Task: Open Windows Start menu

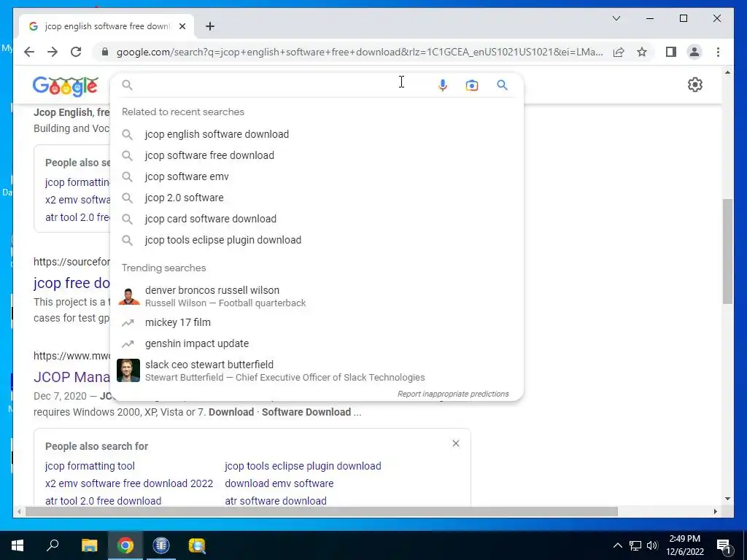Action: point(18,545)
